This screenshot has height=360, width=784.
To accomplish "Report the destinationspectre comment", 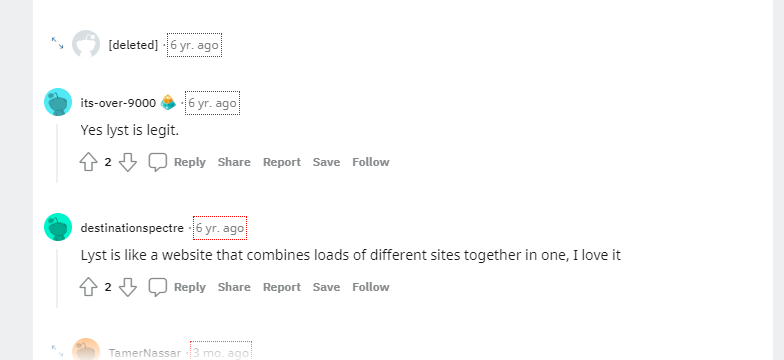I will click(282, 287).
